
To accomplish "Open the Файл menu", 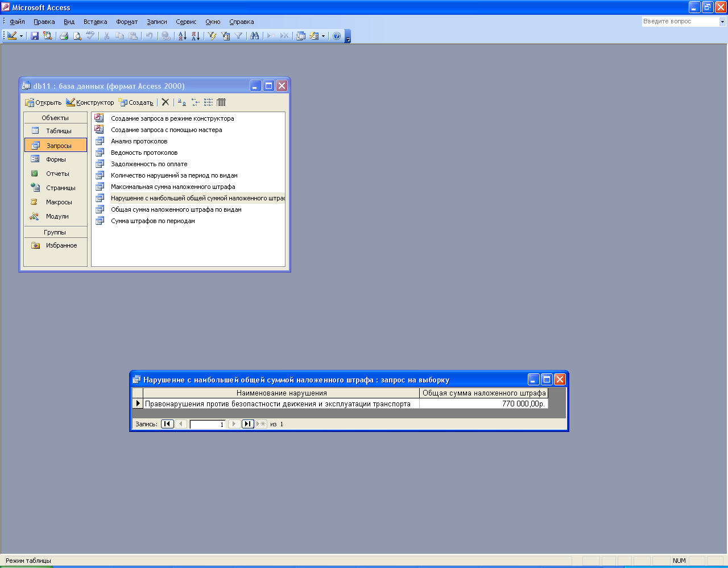I will click(x=17, y=22).
